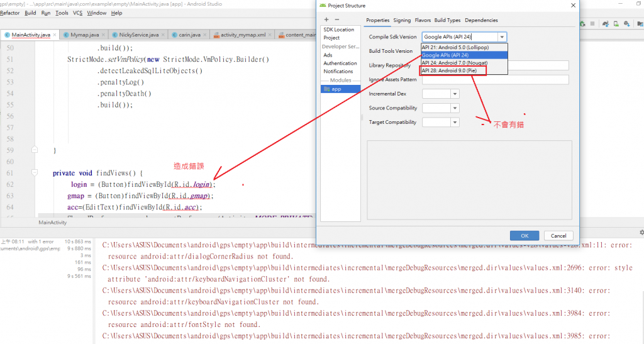Select the app module

pyautogui.click(x=340, y=89)
